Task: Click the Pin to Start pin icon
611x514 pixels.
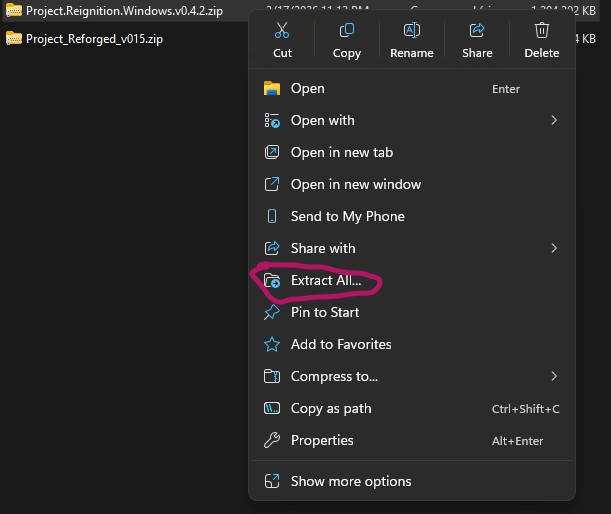Action: [272, 312]
